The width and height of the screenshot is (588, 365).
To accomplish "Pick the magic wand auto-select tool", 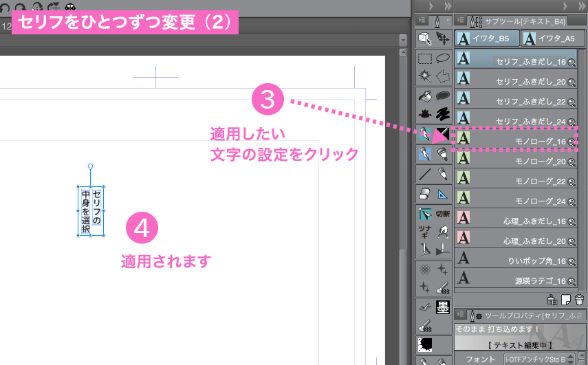I will (x=425, y=76).
